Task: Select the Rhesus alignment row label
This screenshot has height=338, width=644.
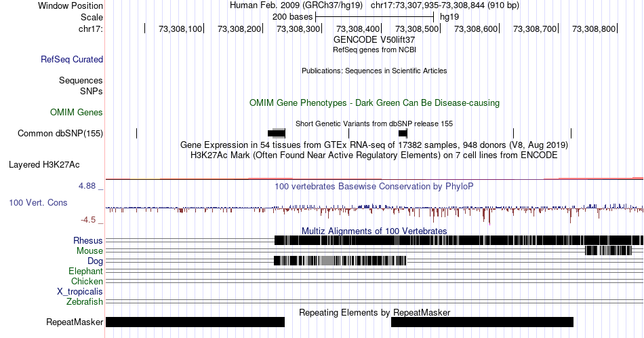Action: tap(88, 240)
